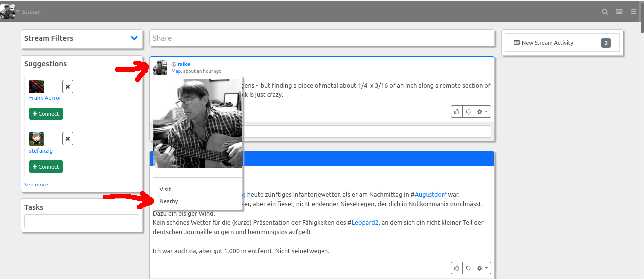The height and width of the screenshot is (279, 644).
Task: Open the hamburger menu in top bar
Action: (x=634, y=12)
